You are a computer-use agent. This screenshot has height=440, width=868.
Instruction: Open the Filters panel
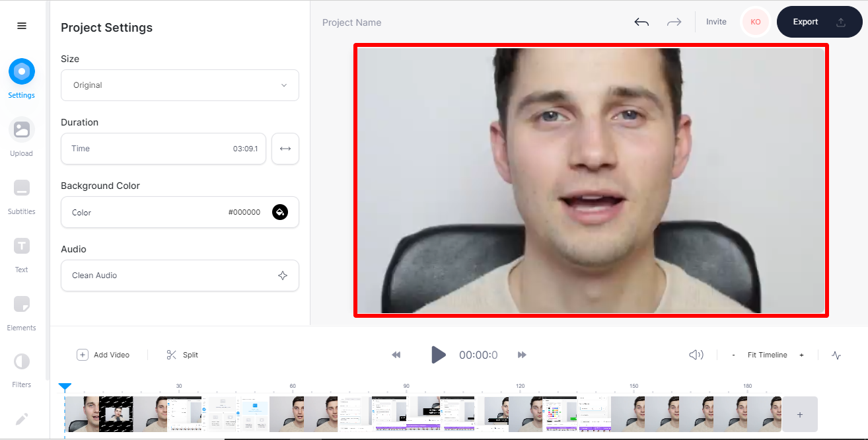coord(21,369)
